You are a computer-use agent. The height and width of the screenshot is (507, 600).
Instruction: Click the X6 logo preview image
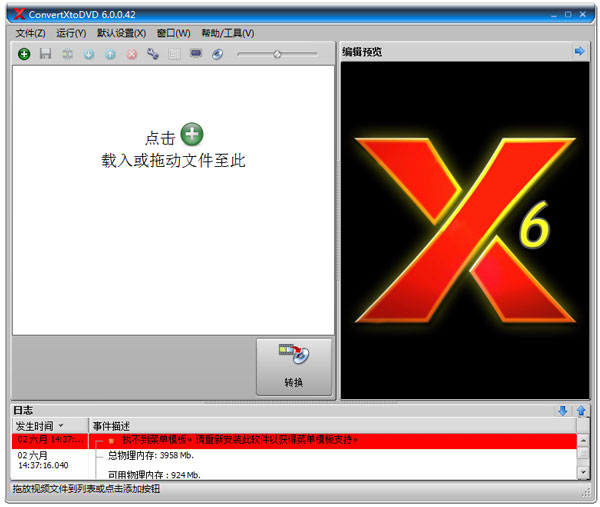pos(465,231)
